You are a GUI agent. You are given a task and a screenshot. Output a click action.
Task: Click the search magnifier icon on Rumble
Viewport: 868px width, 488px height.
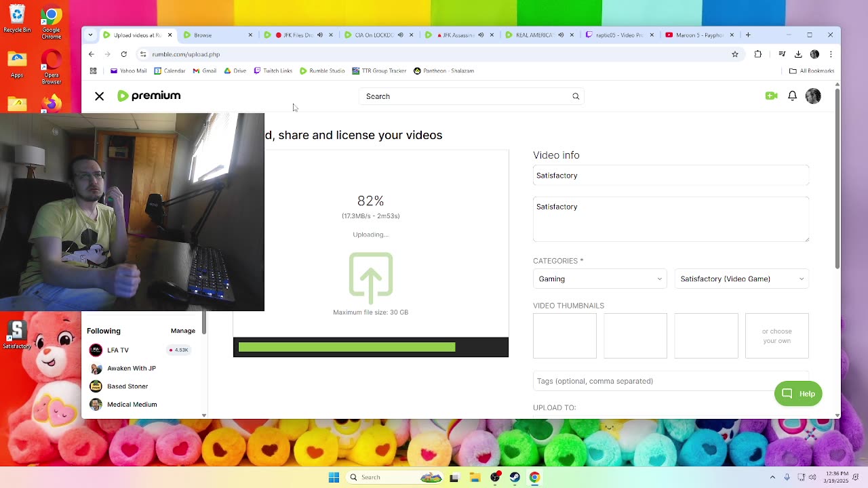coord(576,96)
